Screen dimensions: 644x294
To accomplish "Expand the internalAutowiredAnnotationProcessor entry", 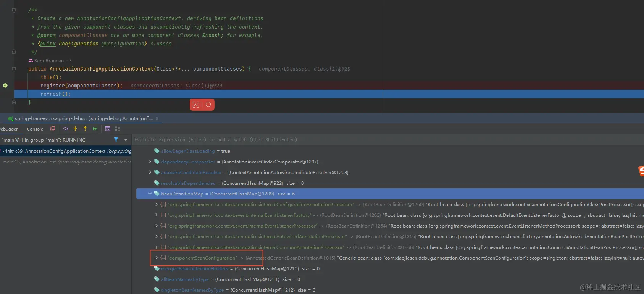I will tap(157, 236).
